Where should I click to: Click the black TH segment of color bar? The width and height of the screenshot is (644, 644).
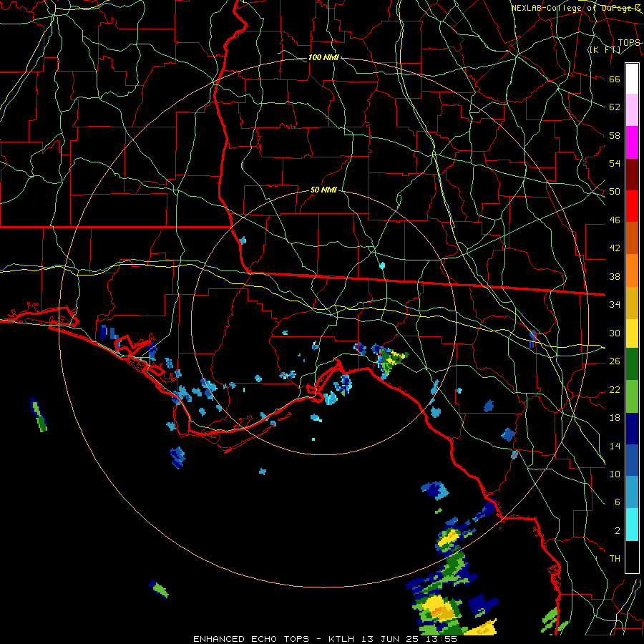click(632, 557)
